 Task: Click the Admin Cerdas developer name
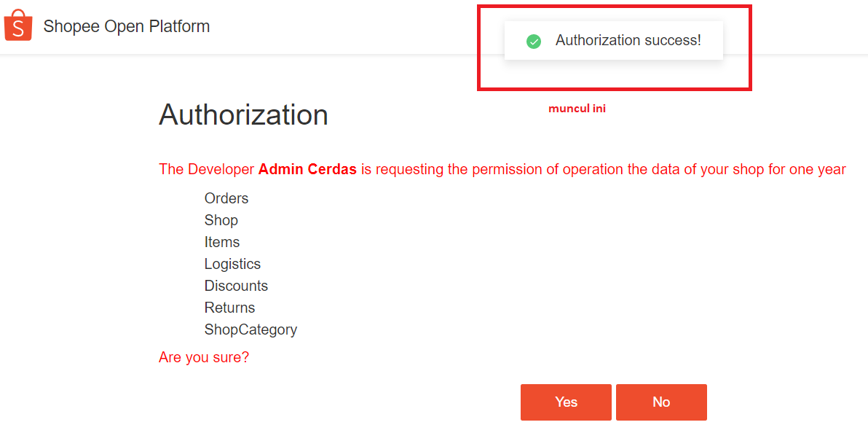307,169
